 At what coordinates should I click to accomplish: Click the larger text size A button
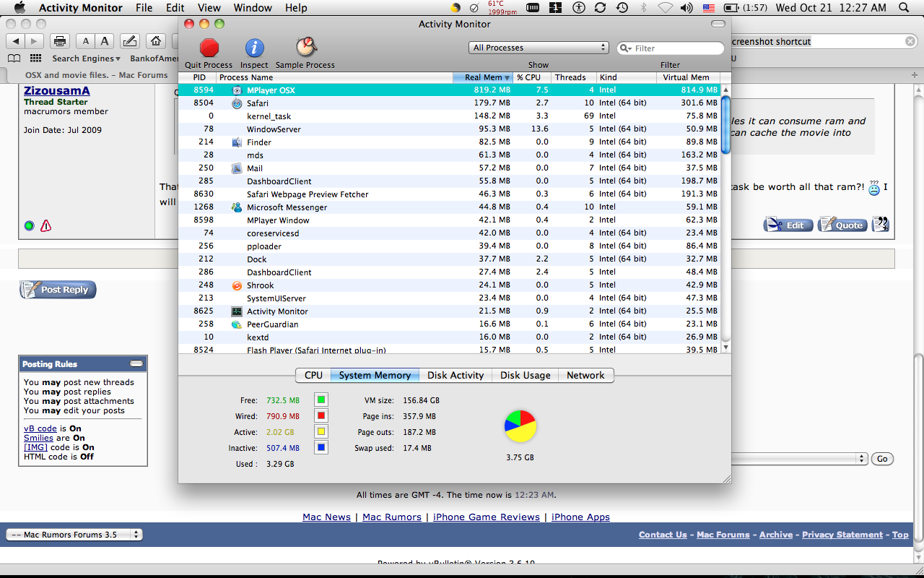pyautogui.click(x=105, y=41)
